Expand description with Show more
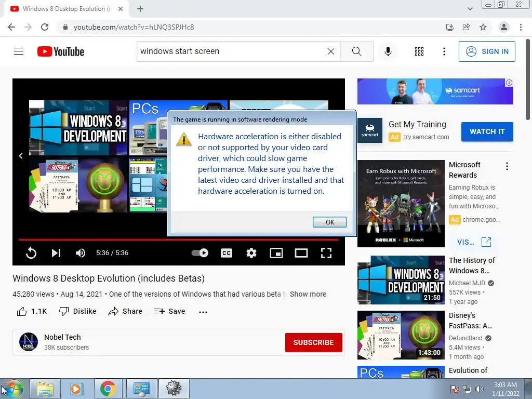This screenshot has width=532, height=399. pos(308,294)
